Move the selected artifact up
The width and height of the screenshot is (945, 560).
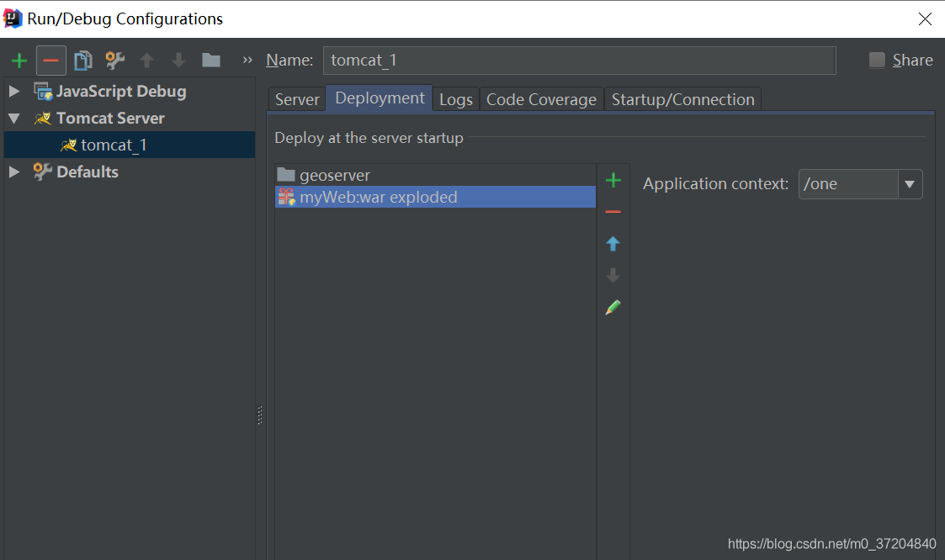tap(613, 244)
